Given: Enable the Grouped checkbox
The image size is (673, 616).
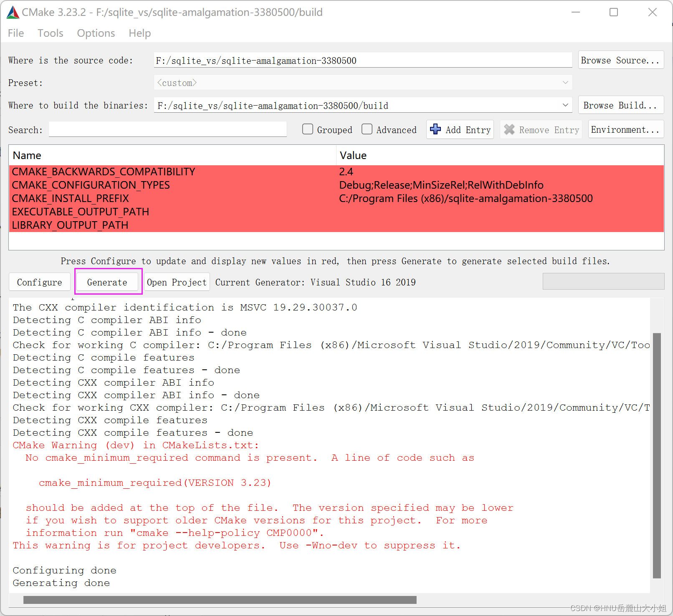Looking at the screenshot, I should coord(308,129).
